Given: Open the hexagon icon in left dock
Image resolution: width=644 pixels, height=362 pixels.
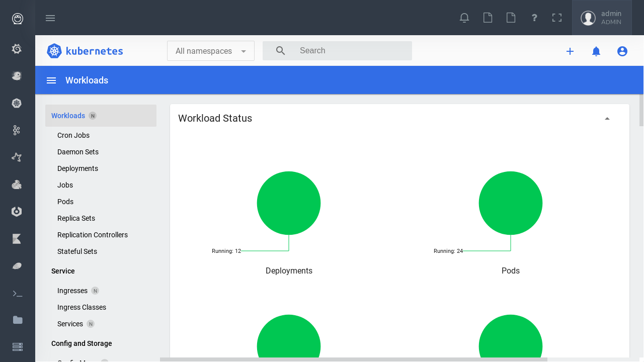Looking at the screenshot, I should tap(17, 212).
